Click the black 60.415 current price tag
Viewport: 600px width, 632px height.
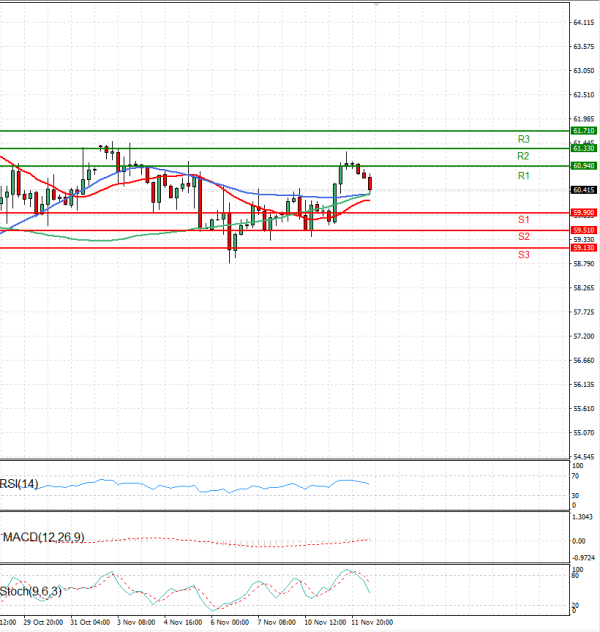pos(584,189)
